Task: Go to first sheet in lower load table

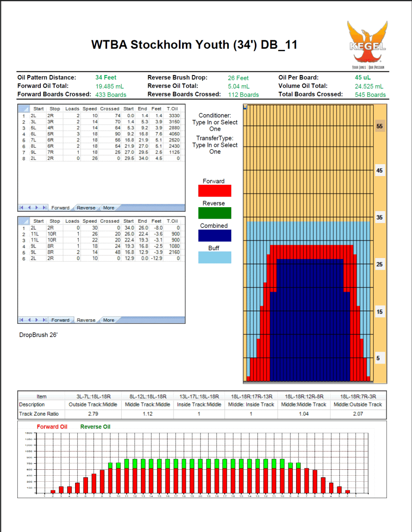Action: pyautogui.click(x=22, y=320)
